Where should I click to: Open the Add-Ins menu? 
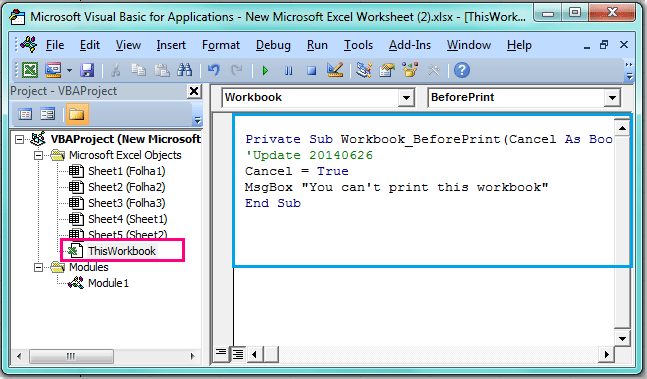(x=410, y=45)
